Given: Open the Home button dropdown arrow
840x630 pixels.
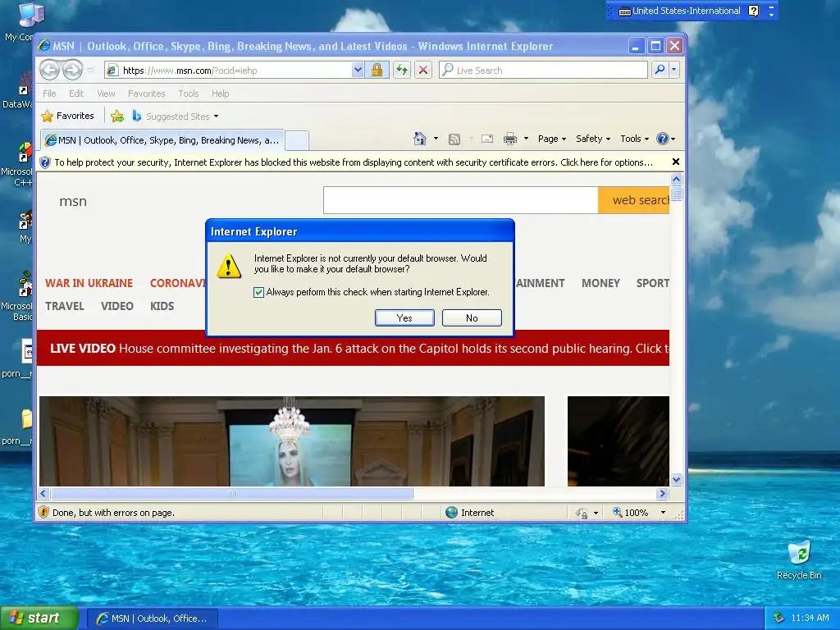Looking at the screenshot, I should coord(436,139).
